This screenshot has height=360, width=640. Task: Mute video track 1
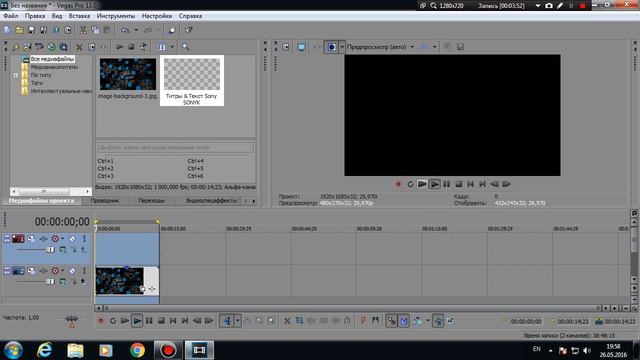72,239
